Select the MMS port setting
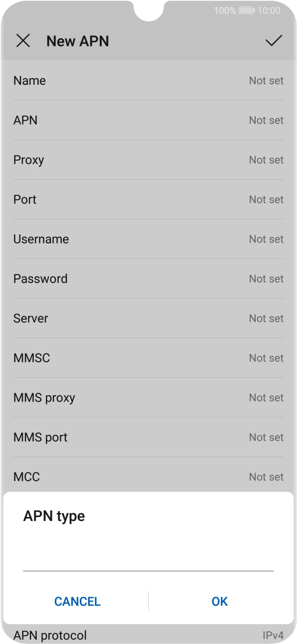Screen dimensions: 297x644 click(x=148, y=437)
